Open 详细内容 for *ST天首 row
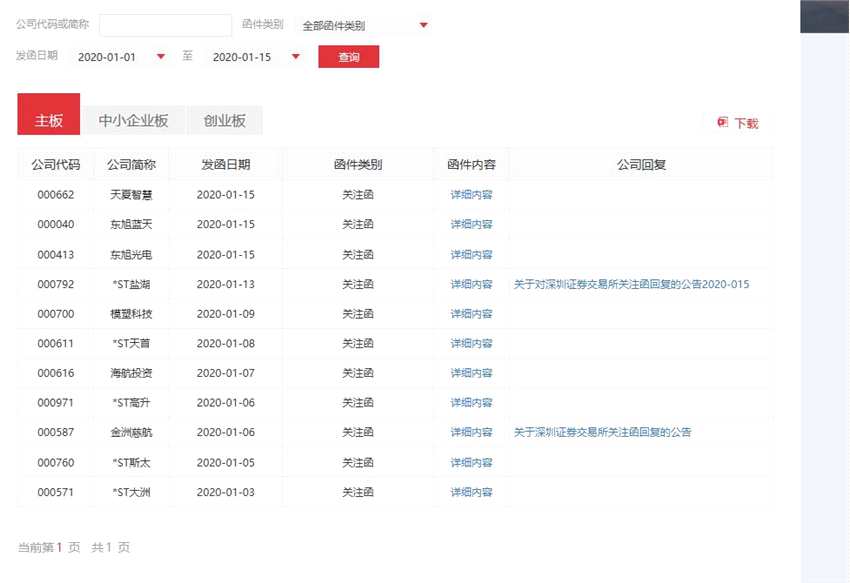This screenshot has height=583, width=850. click(x=471, y=343)
